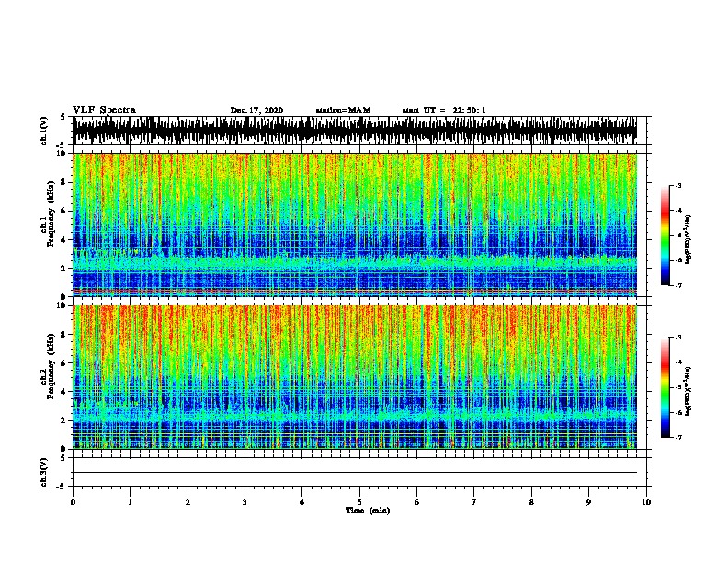728x563 pixels.
Task: Click the ch.2 color scale bar
Action: [665, 387]
